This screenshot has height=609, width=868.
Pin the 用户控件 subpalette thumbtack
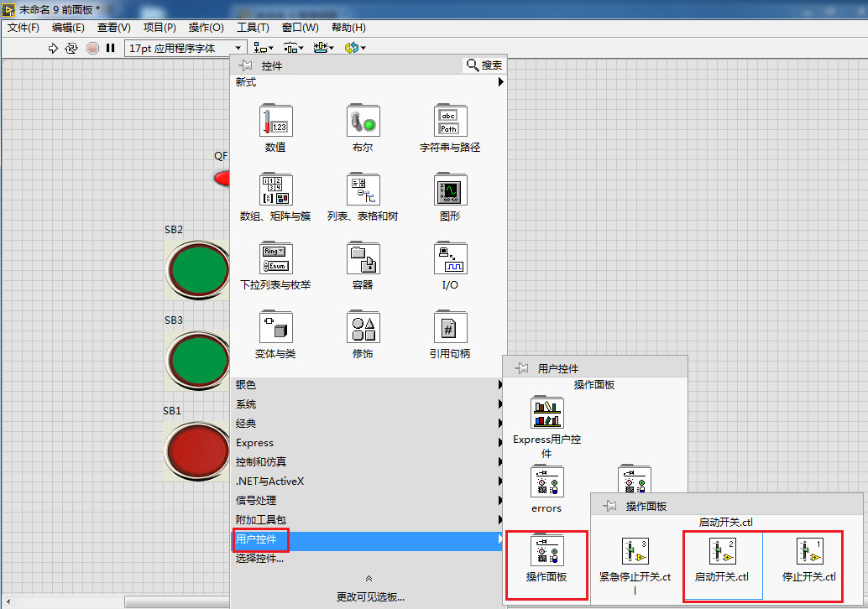[x=521, y=368]
